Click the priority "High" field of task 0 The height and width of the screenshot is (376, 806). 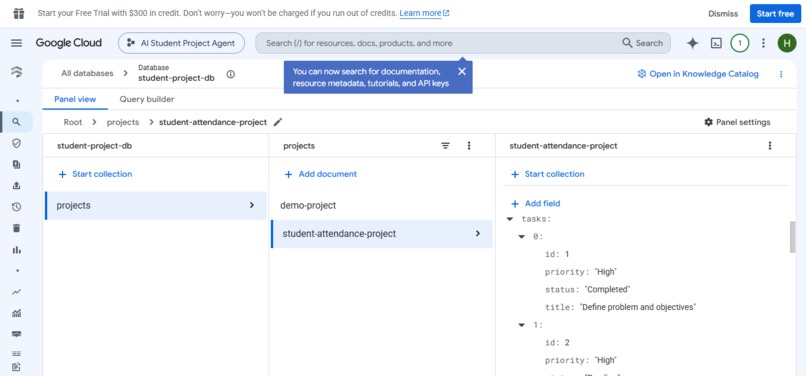click(x=580, y=272)
